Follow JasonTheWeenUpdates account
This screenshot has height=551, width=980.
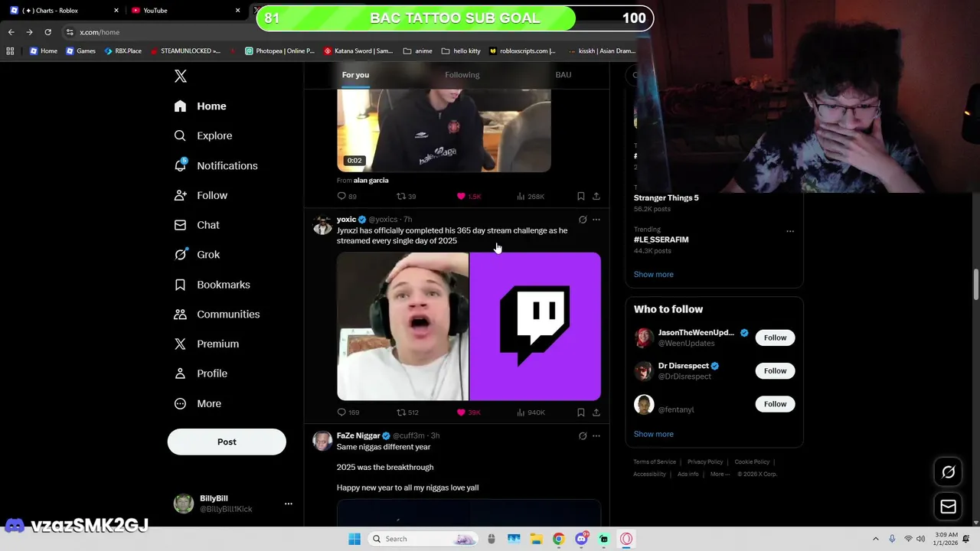pyautogui.click(x=775, y=337)
